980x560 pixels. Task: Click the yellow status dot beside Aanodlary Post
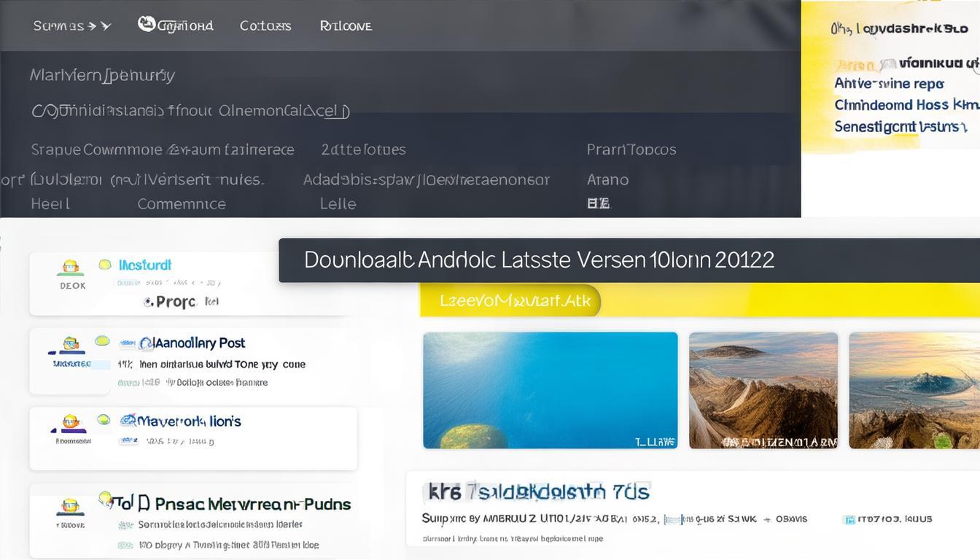102,341
